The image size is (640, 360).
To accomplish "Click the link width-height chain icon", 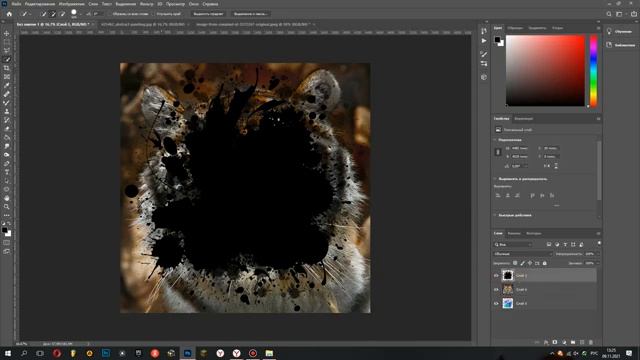I will click(x=498, y=152).
